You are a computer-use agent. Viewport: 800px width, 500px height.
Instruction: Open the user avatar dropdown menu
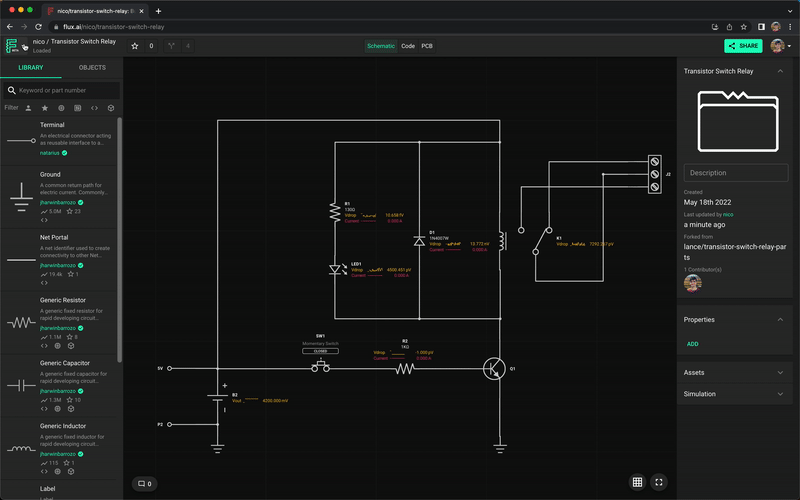[x=781, y=46]
